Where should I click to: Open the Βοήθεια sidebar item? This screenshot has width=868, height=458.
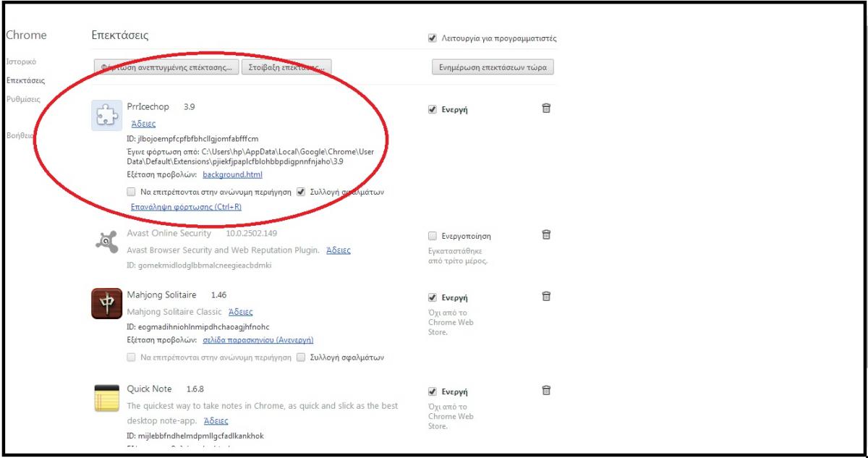(21, 135)
